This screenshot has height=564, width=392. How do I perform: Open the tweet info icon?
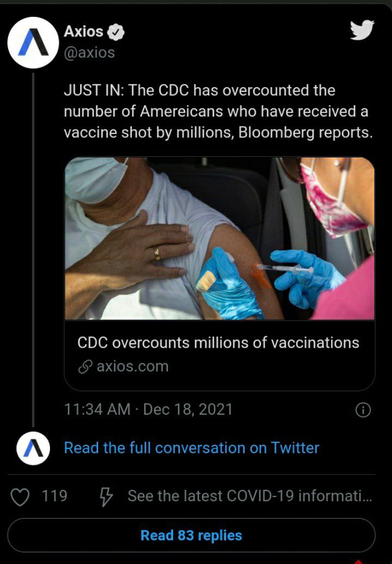tap(363, 410)
